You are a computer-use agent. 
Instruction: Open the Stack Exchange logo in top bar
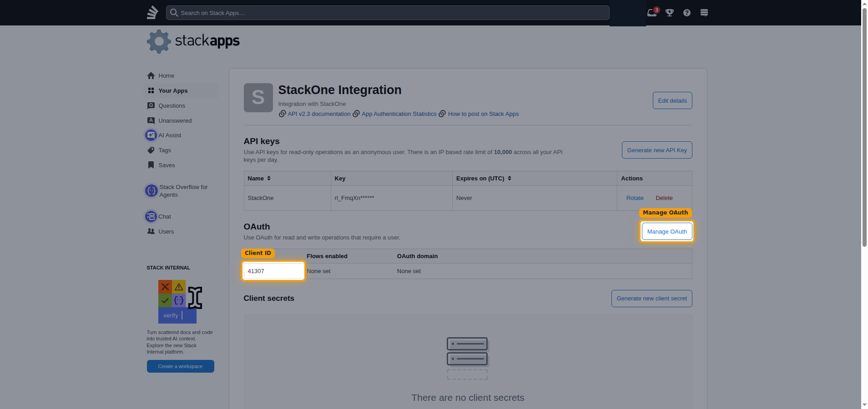click(152, 12)
